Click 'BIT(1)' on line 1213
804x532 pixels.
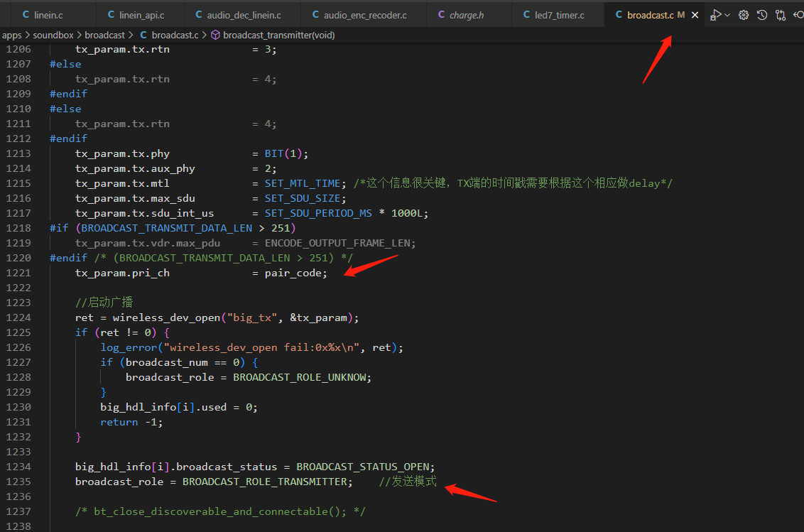tap(283, 154)
